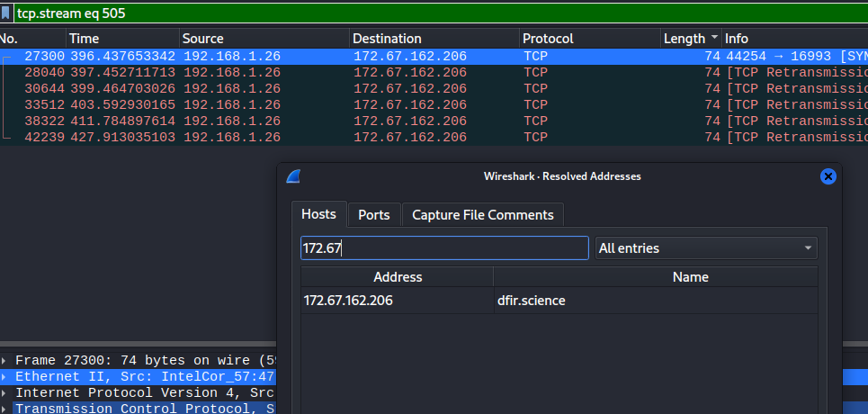Screen dimensions: 868x414
Task: Expand the Transmission Control Protocol row
Action: [5, 409]
